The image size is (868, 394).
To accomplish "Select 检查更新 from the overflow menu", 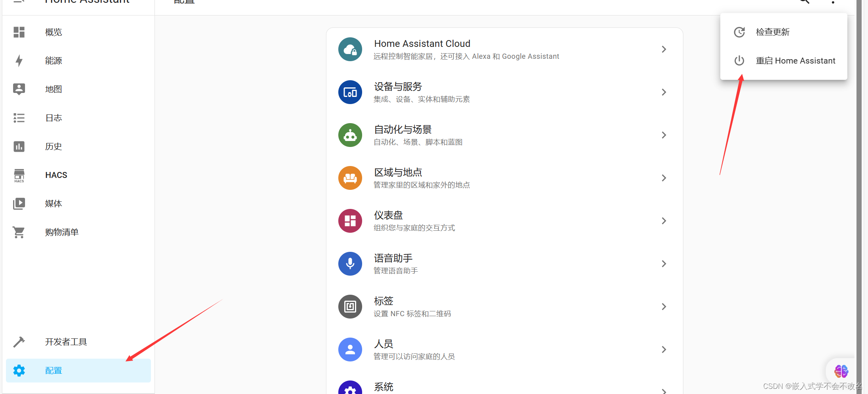I will (784, 32).
